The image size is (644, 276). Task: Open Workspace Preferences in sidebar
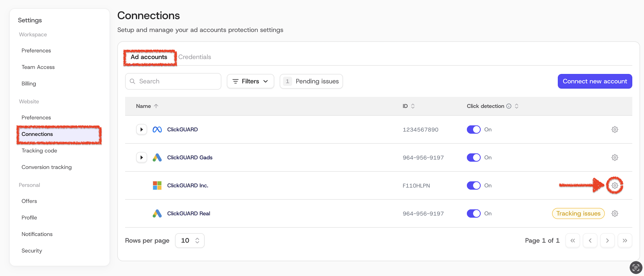pos(36,51)
